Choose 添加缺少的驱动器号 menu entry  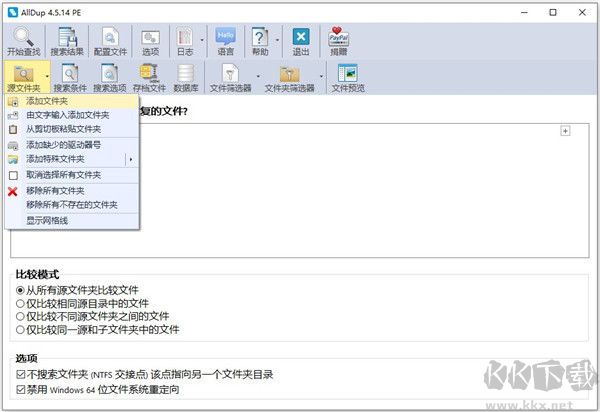72,145
